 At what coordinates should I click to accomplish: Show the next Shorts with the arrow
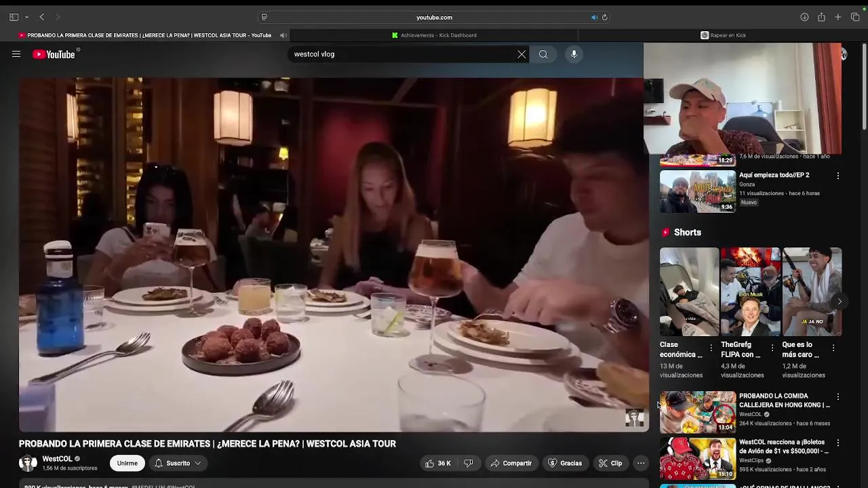(x=839, y=302)
